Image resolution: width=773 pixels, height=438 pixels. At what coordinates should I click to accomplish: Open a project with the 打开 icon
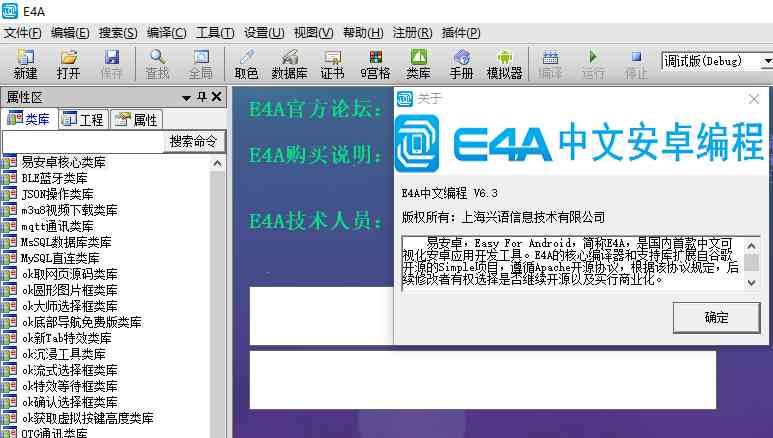pyautogui.click(x=69, y=64)
